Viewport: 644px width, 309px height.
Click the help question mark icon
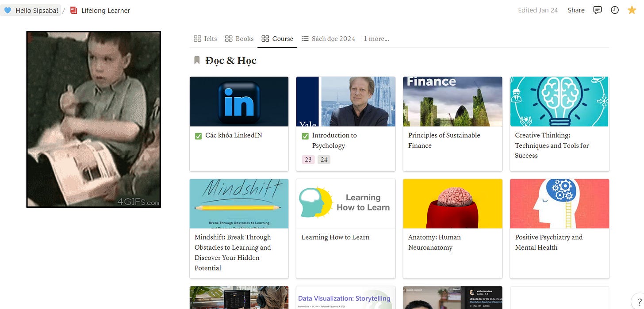click(640, 302)
